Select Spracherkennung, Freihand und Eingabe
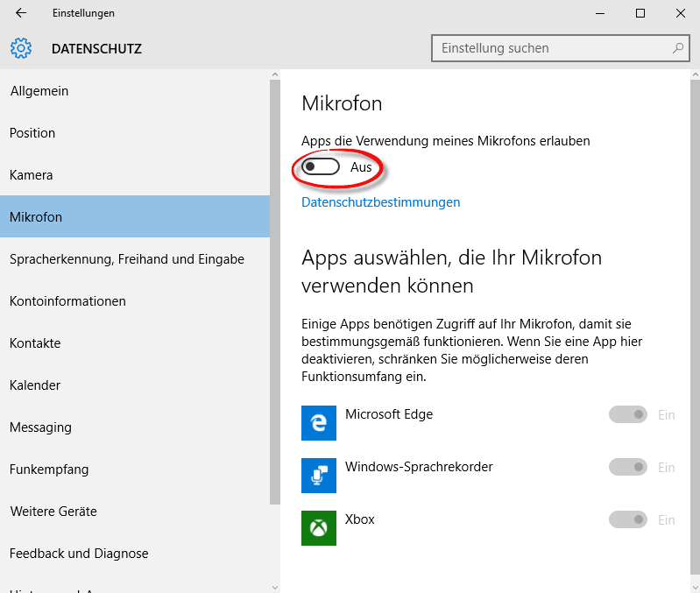The image size is (700, 593). tap(127, 259)
